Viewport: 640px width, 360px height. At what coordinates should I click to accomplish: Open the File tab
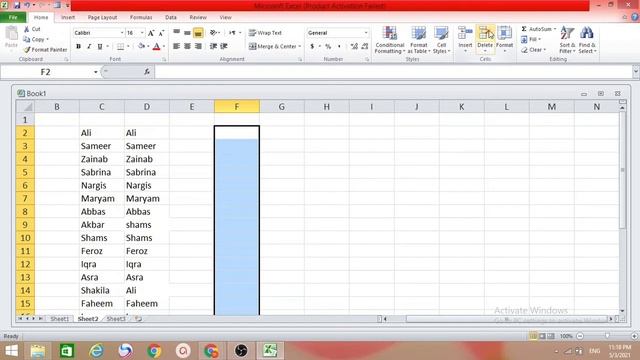point(13,18)
